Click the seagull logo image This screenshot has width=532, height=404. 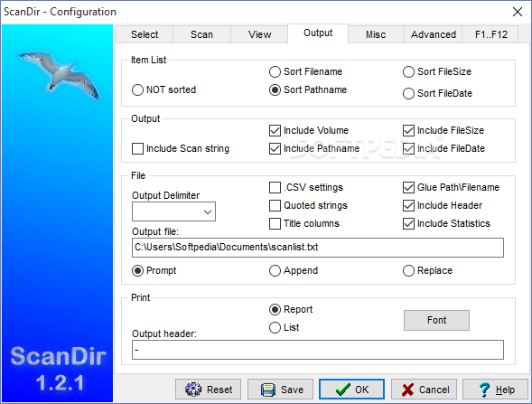(60, 75)
